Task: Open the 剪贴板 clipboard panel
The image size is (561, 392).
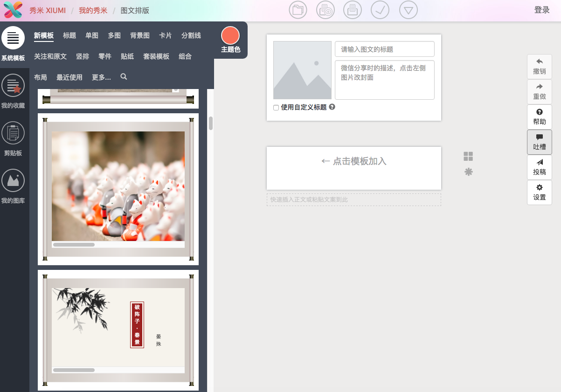Action: point(13,138)
